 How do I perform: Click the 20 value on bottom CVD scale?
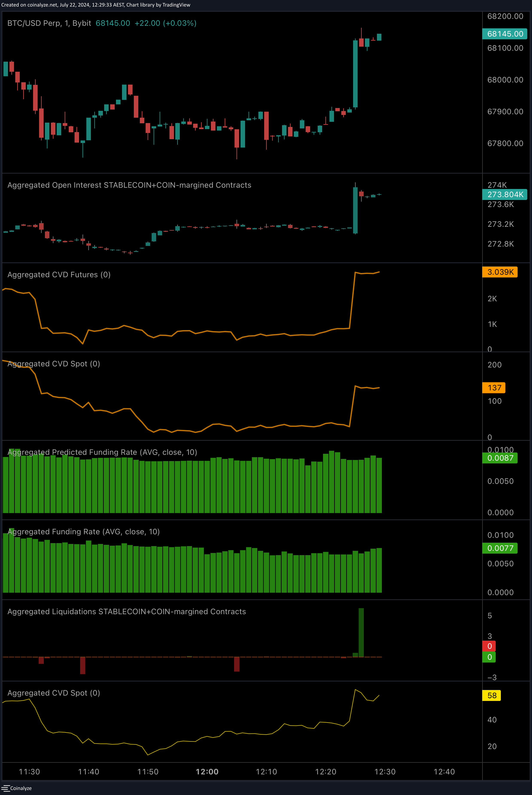(x=492, y=746)
